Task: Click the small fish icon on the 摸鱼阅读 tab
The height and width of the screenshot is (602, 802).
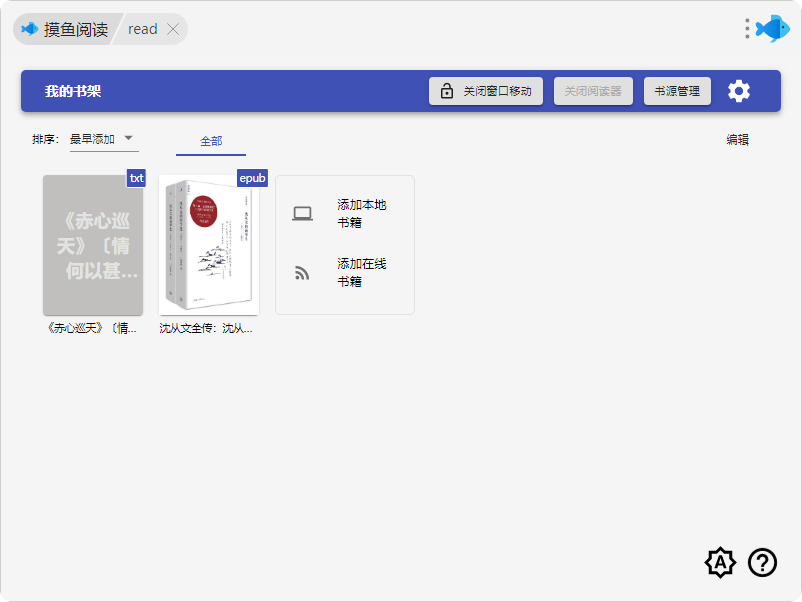Action: 30,29
